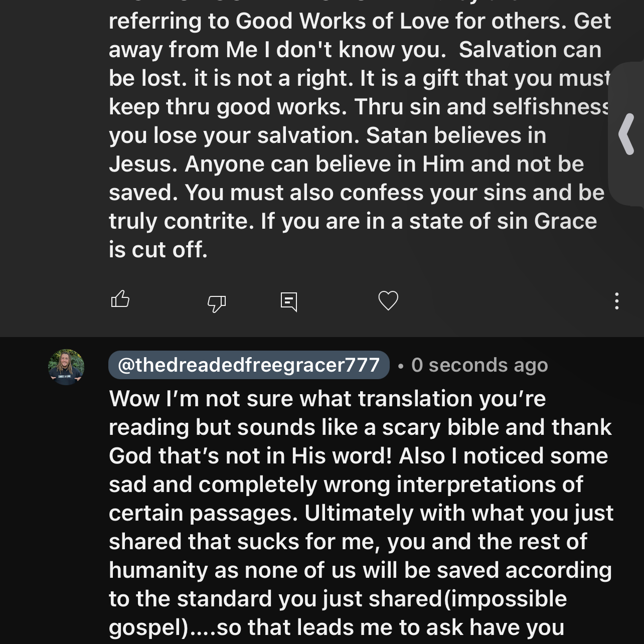Image resolution: width=644 pixels, height=644 pixels.
Task: Dislike the comment with thumbs down
Action: click(217, 302)
